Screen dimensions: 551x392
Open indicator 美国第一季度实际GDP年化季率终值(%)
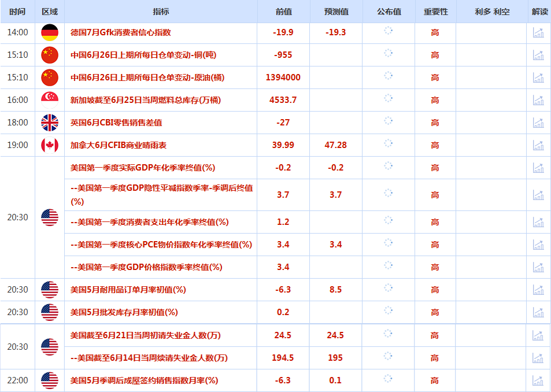coord(143,168)
